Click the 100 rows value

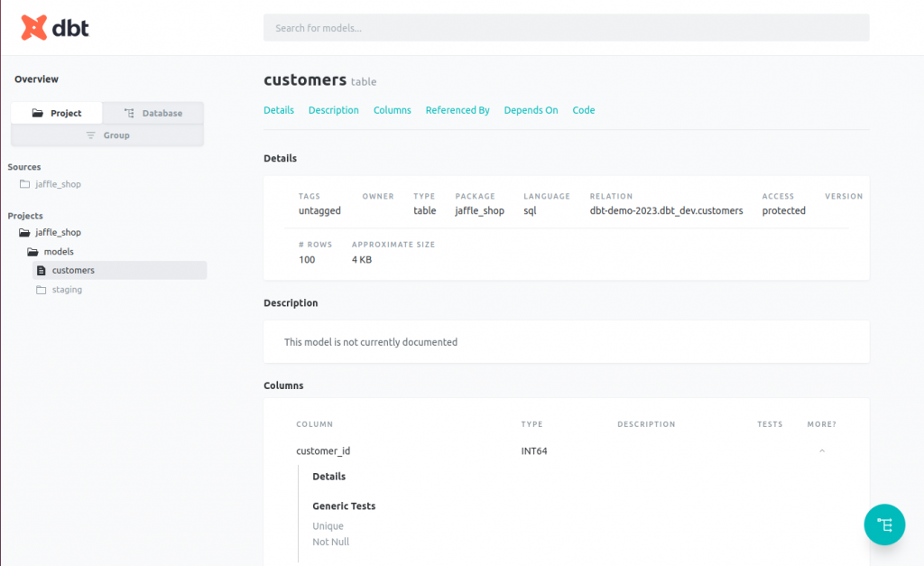(x=307, y=259)
